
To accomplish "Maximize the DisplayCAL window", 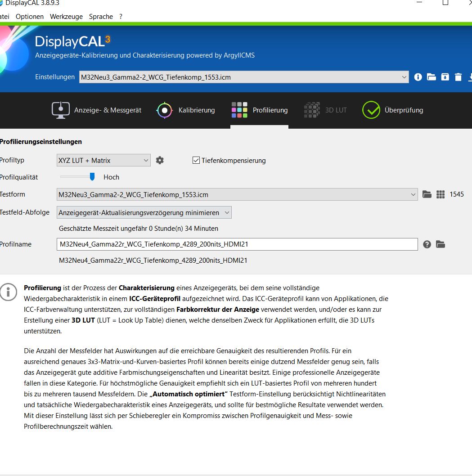I will coord(445,3).
